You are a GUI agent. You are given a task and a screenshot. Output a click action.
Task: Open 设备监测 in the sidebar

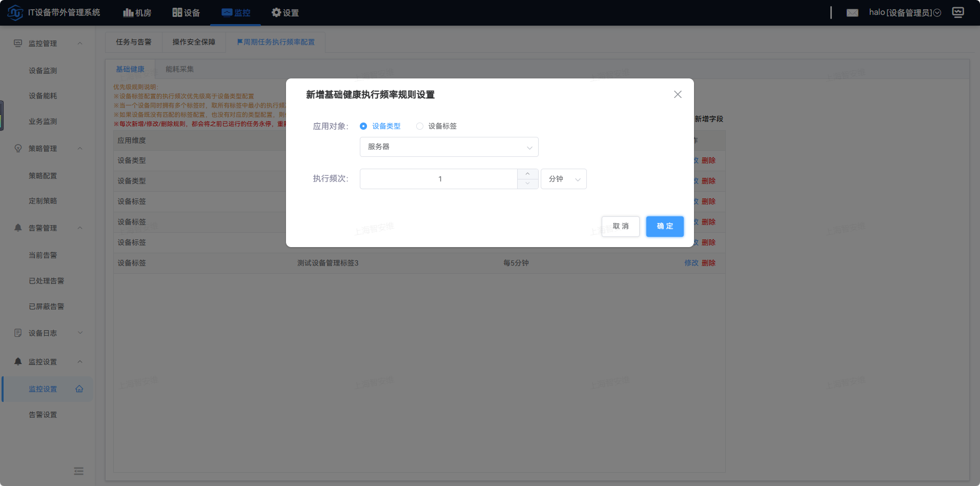click(43, 71)
